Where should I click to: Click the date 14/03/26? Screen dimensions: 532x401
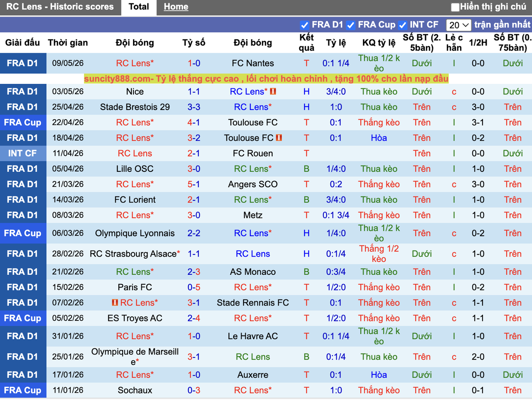(x=68, y=200)
